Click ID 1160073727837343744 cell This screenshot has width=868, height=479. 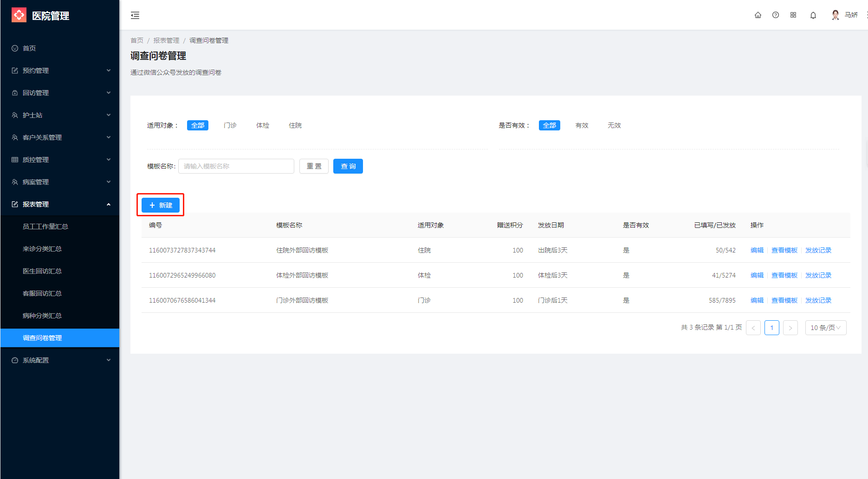pyautogui.click(x=182, y=250)
